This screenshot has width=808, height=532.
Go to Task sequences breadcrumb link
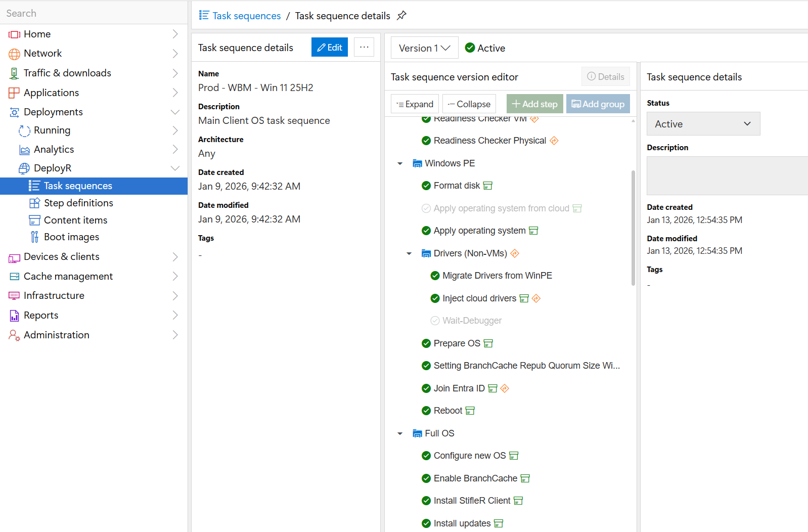click(x=246, y=16)
